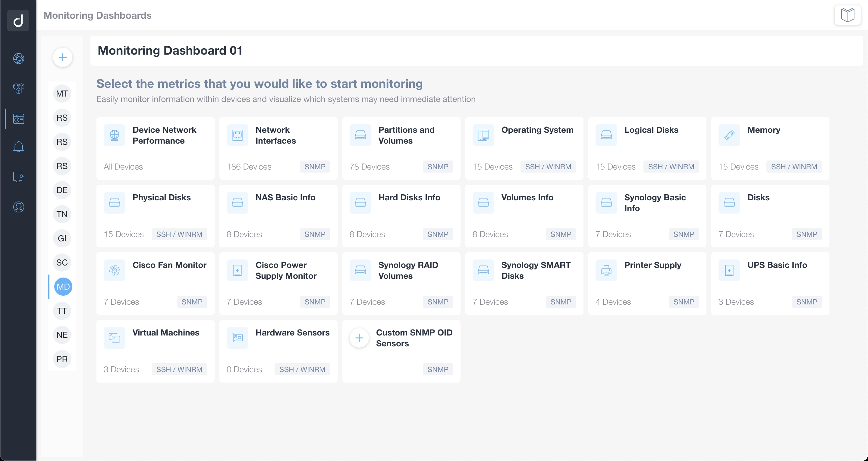Click the Synology RAID Volumes icon
Viewport: 868px width, 461px height.
click(360, 270)
